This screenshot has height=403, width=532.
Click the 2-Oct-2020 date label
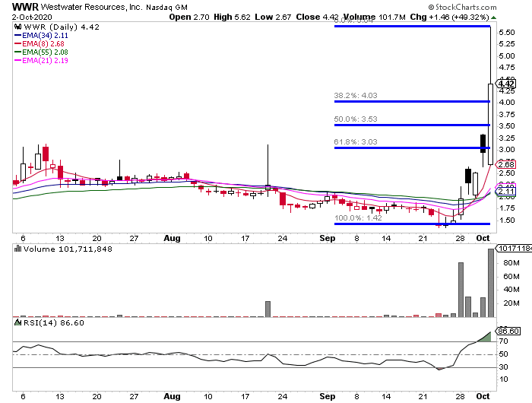(32, 17)
